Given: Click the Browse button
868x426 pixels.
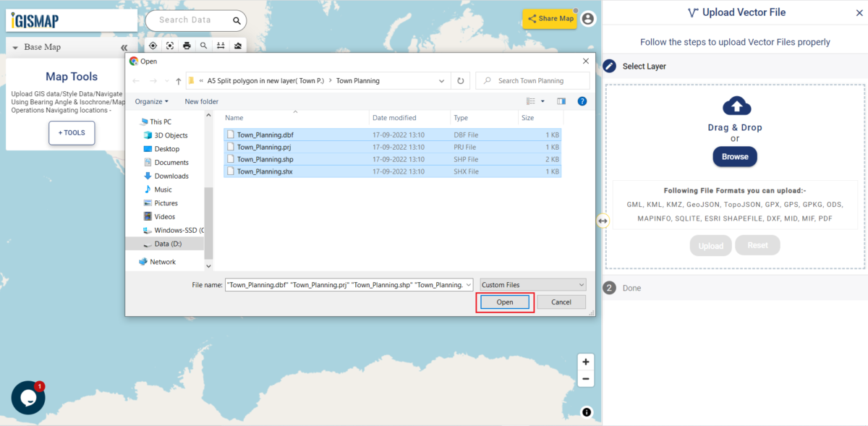Looking at the screenshot, I should [x=735, y=156].
